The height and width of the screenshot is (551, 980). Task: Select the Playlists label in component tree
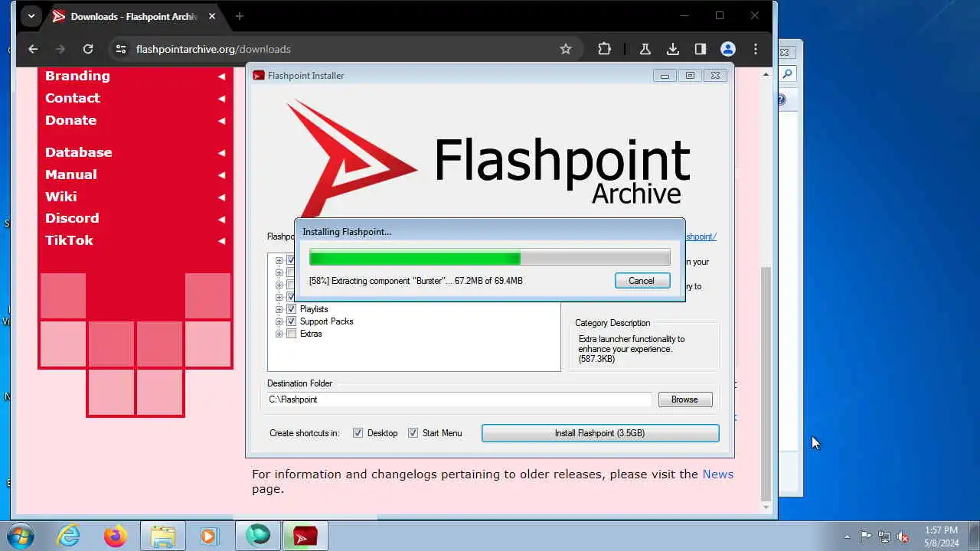pos(314,309)
